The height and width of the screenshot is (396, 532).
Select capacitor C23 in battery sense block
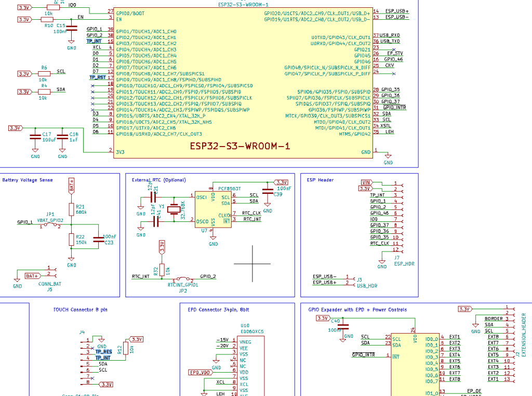tap(98, 240)
